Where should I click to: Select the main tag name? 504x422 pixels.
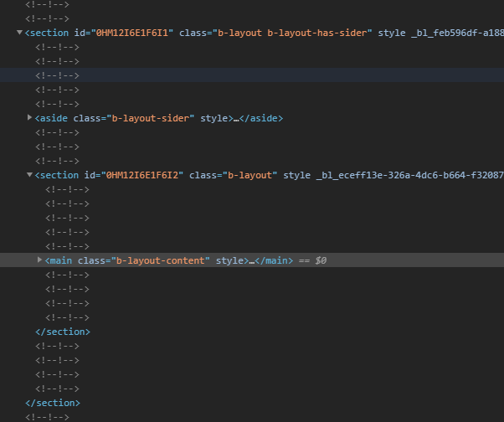pyautogui.click(x=61, y=260)
